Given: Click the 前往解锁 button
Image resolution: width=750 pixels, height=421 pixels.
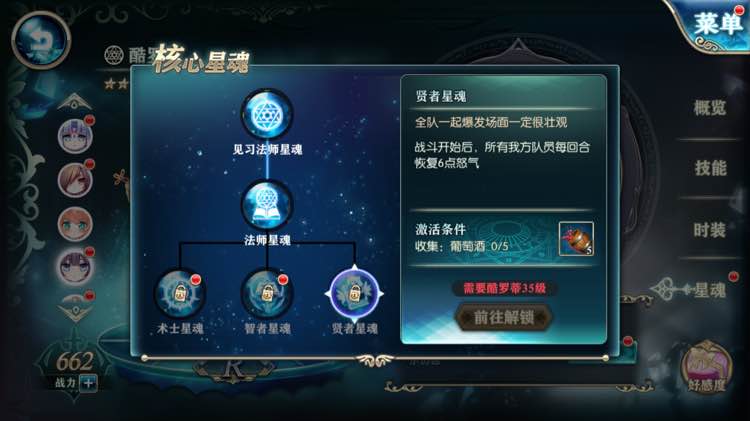Looking at the screenshot, I should pyautogui.click(x=504, y=317).
